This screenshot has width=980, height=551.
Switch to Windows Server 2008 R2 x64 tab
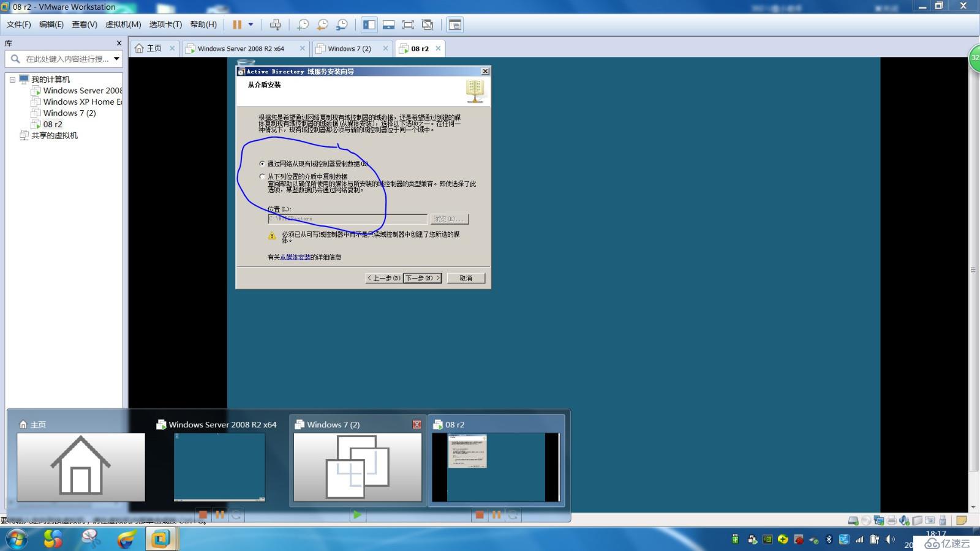241,48
